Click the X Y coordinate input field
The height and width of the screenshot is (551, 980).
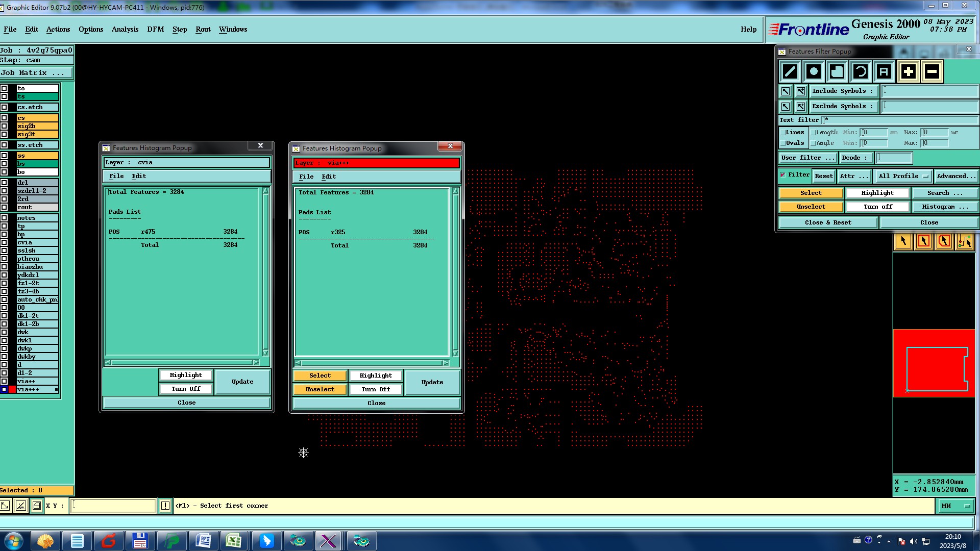113,506
